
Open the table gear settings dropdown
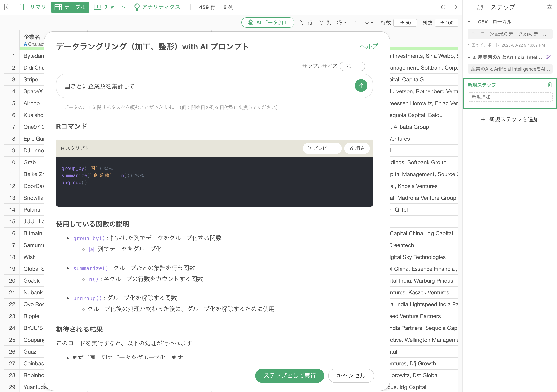pyautogui.click(x=342, y=22)
